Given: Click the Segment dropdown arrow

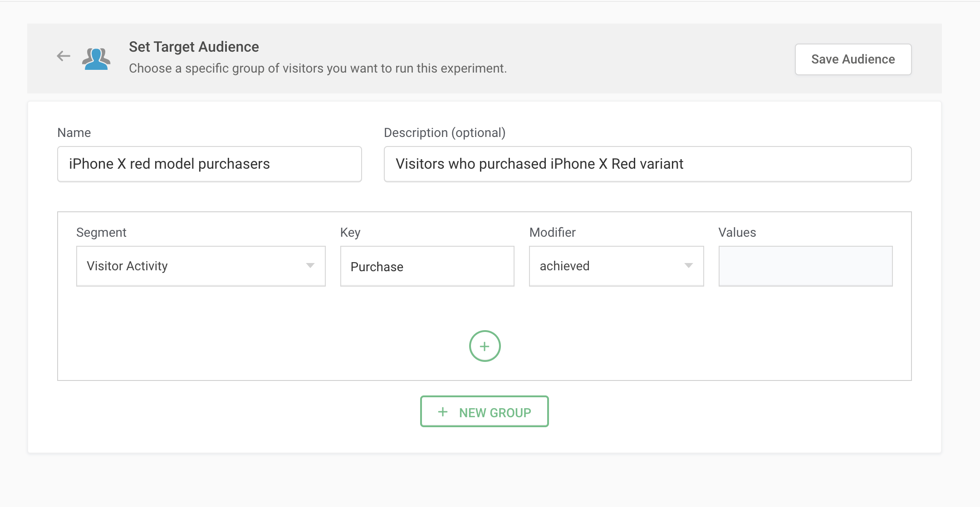Looking at the screenshot, I should coord(310,266).
